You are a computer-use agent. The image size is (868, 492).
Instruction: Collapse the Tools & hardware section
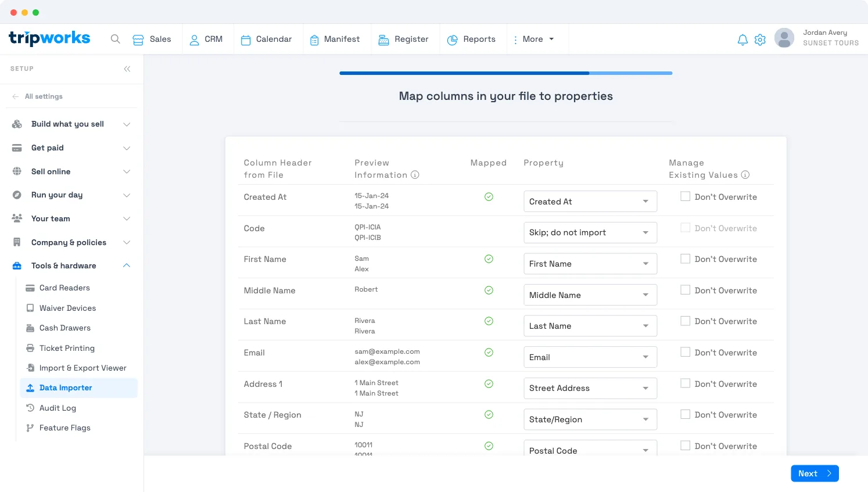[127, 265]
